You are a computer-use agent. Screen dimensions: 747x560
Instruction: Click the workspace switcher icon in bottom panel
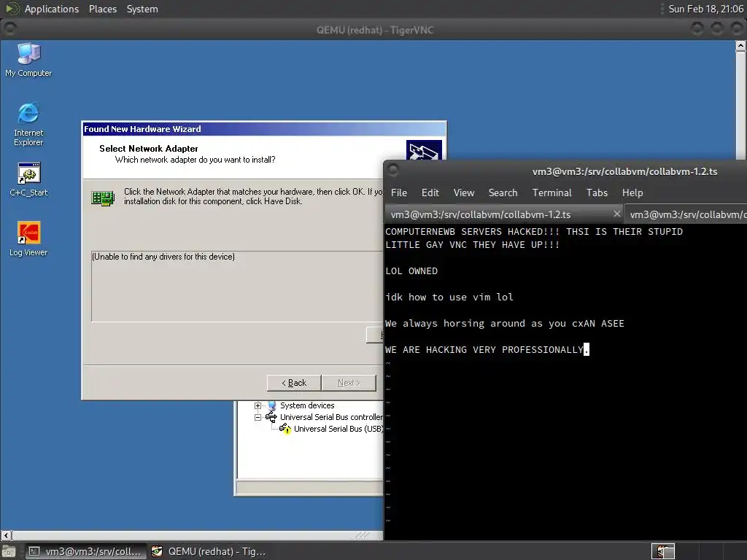click(x=662, y=551)
